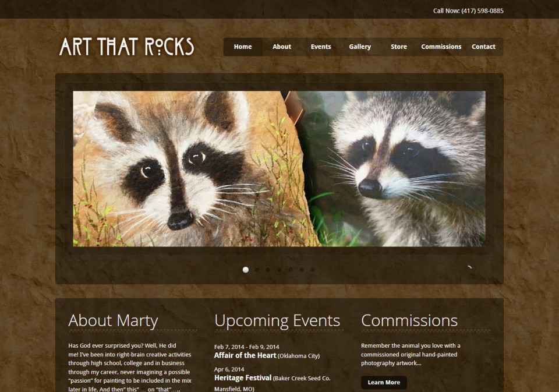Navigate to Commissions in the menu

pyautogui.click(x=441, y=47)
